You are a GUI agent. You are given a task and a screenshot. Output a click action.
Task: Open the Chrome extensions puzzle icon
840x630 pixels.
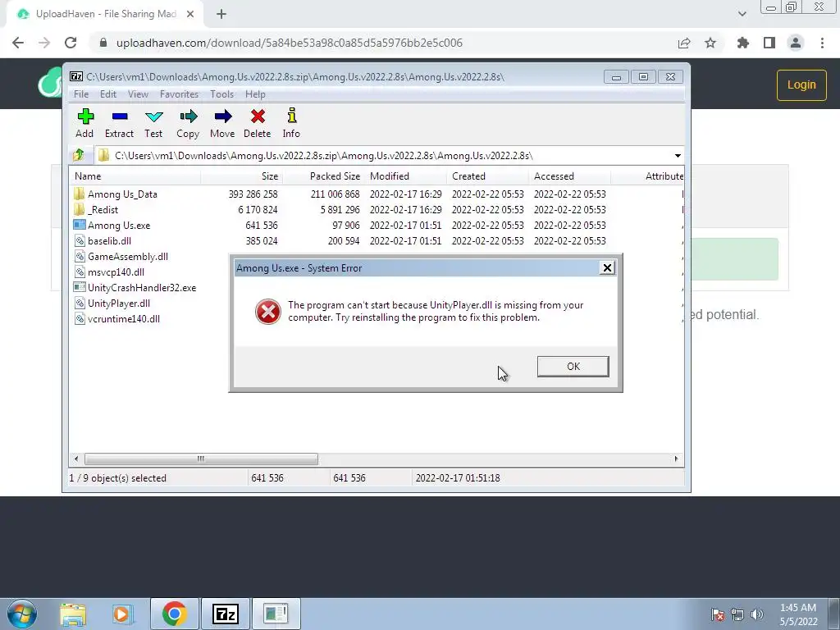(x=743, y=43)
